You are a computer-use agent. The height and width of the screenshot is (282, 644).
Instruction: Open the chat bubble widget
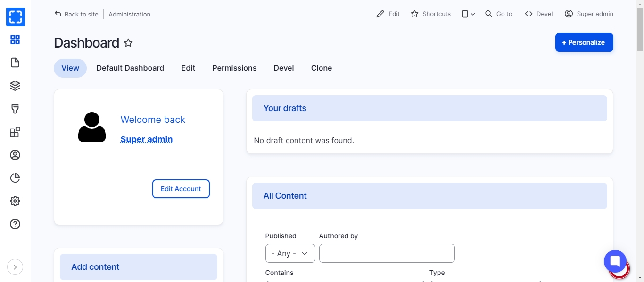[x=615, y=261]
